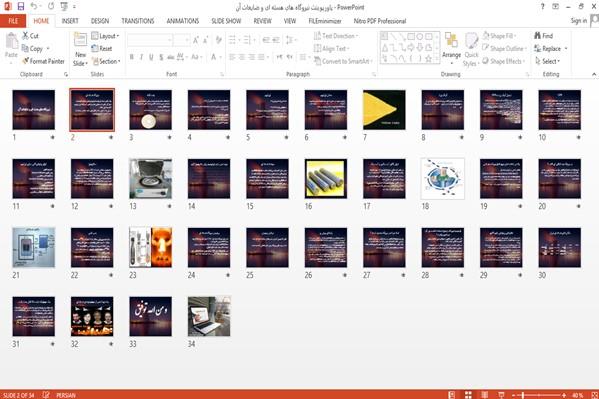
Task: Click the PERSIAN language indicator
Action: point(66,395)
